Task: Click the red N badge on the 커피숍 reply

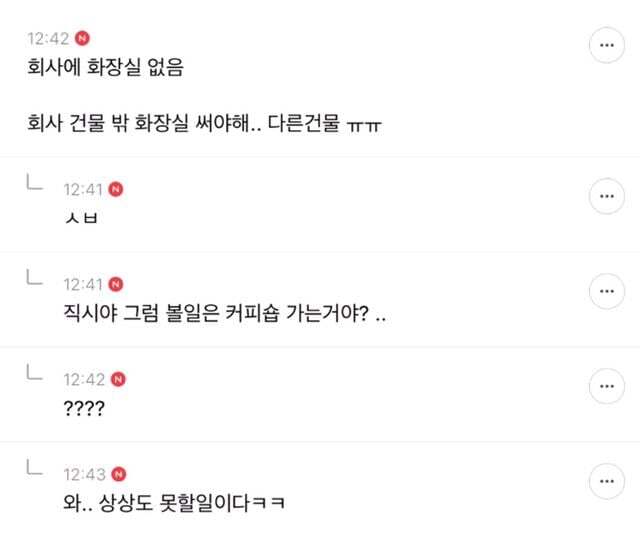Action: pyautogui.click(x=116, y=284)
